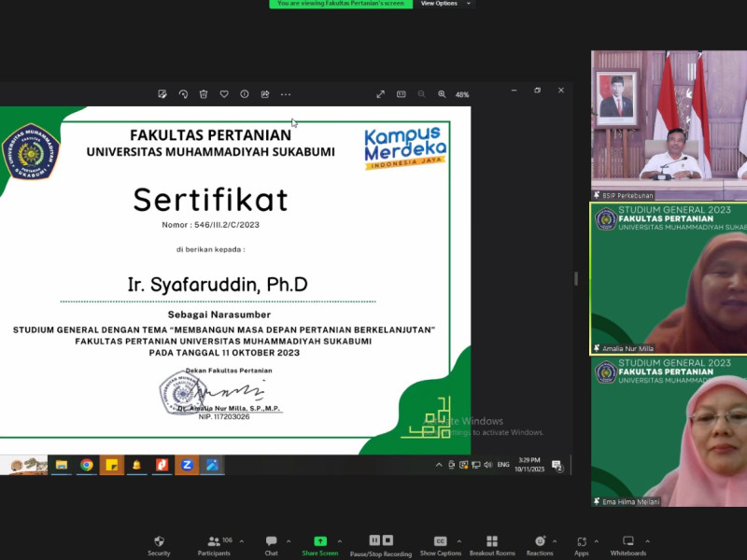The image size is (747, 560).
Task: Expand the arrow beside Show Captions
Action: [x=458, y=541]
